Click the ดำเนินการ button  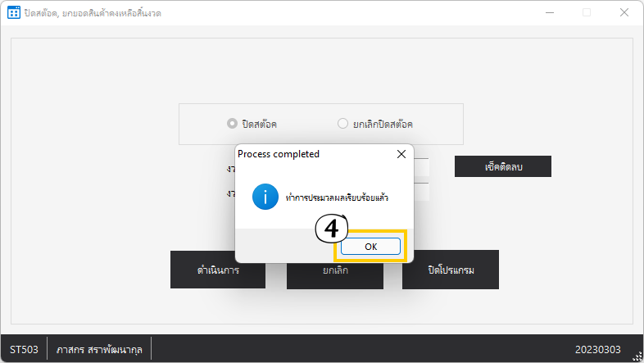point(218,270)
